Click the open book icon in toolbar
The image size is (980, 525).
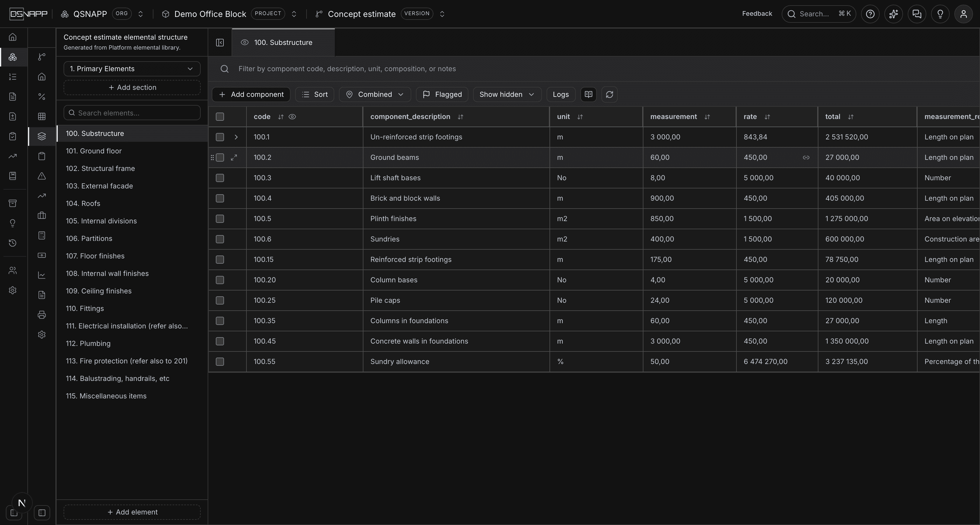tap(588, 94)
